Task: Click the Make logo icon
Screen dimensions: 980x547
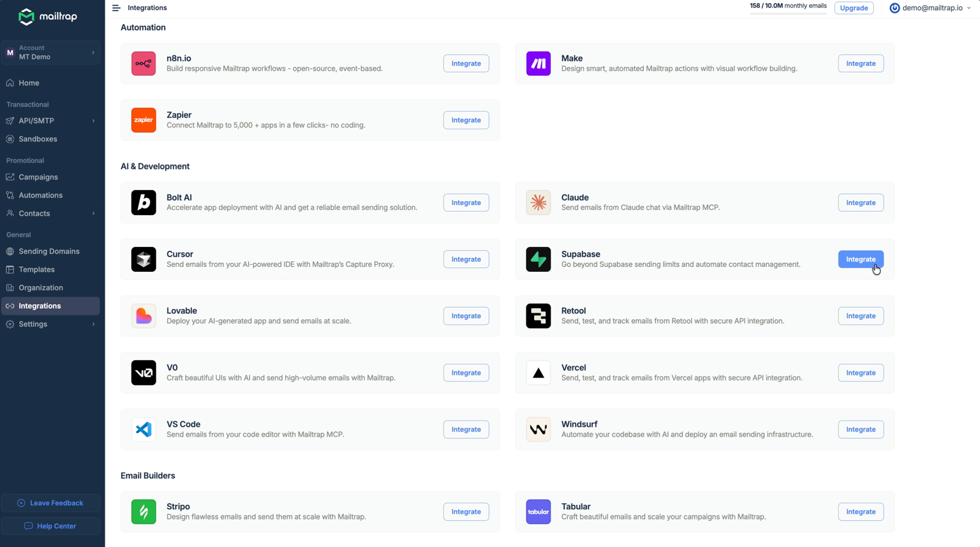Action: tap(538, 63)
